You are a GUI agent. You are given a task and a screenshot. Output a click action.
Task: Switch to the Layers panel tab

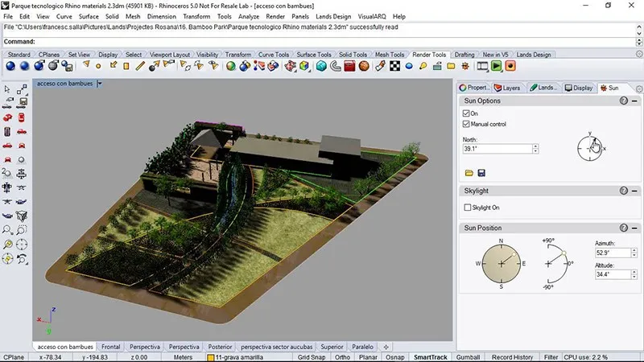507,88
